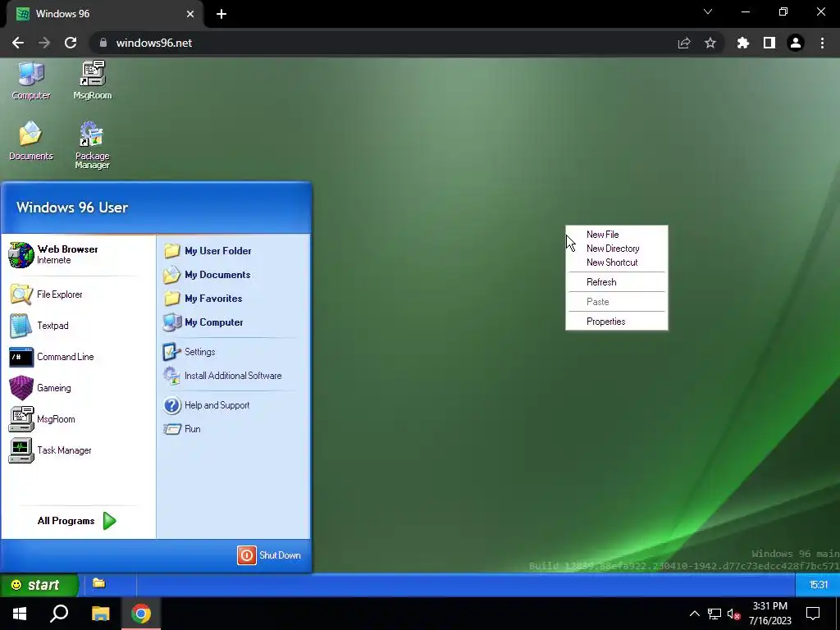Toggle Chrome side panel

[769, 43]
